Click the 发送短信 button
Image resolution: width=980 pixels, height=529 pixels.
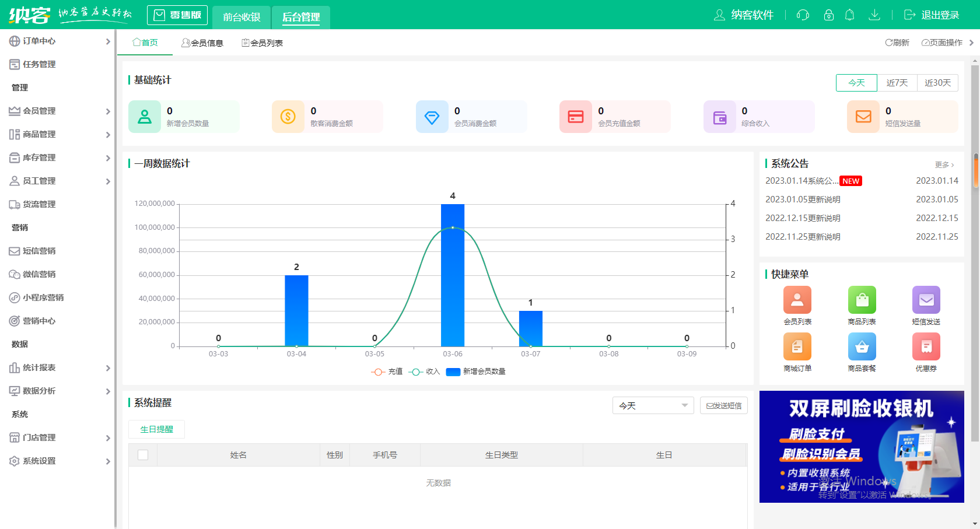(723, 405)
